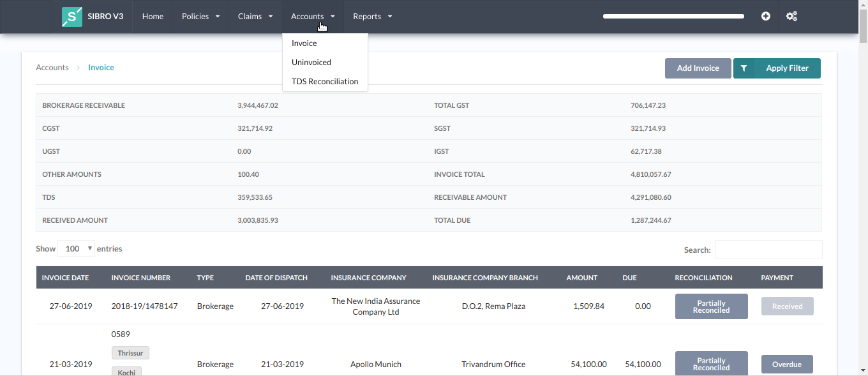868x376 pixels.
Task: Open settings via the gears icon
Action: tap(791, 16)
